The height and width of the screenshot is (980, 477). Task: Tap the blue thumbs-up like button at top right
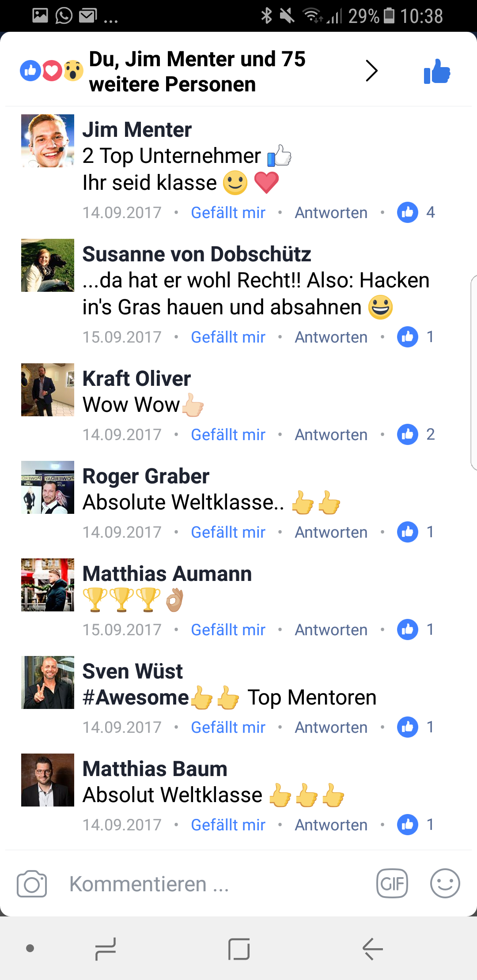click(x=437, y=72)
